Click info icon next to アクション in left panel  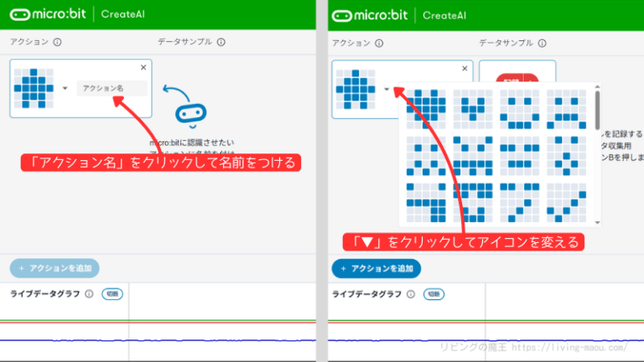pos(57,42)
